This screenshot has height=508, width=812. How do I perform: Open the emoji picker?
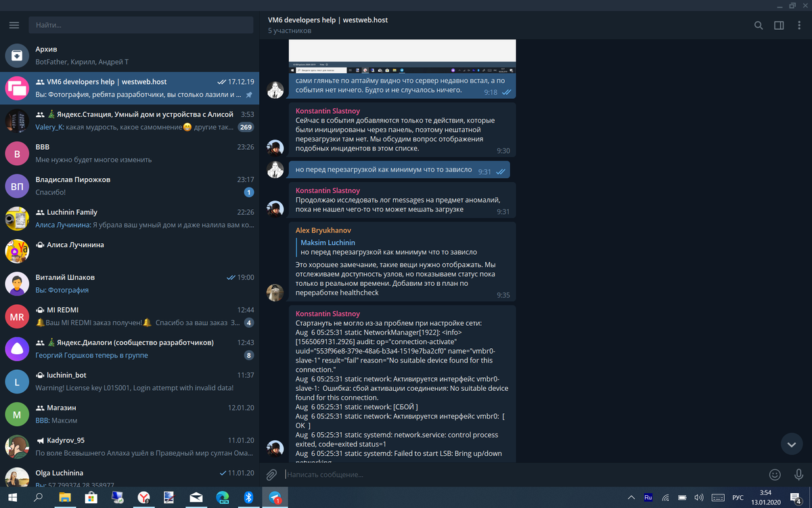point(775,475)
